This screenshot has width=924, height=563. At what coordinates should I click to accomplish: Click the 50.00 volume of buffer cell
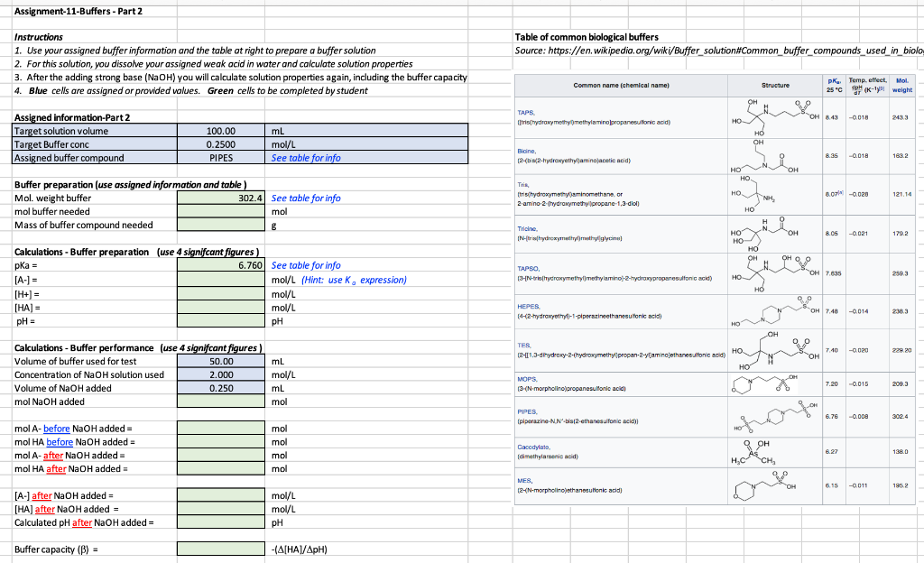tap(221, 362)
